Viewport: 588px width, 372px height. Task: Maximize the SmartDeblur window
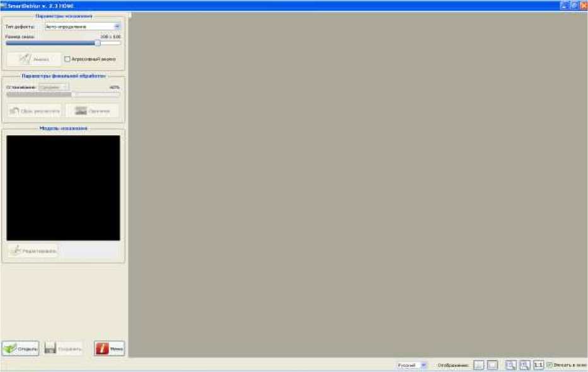tap(574, 5)
